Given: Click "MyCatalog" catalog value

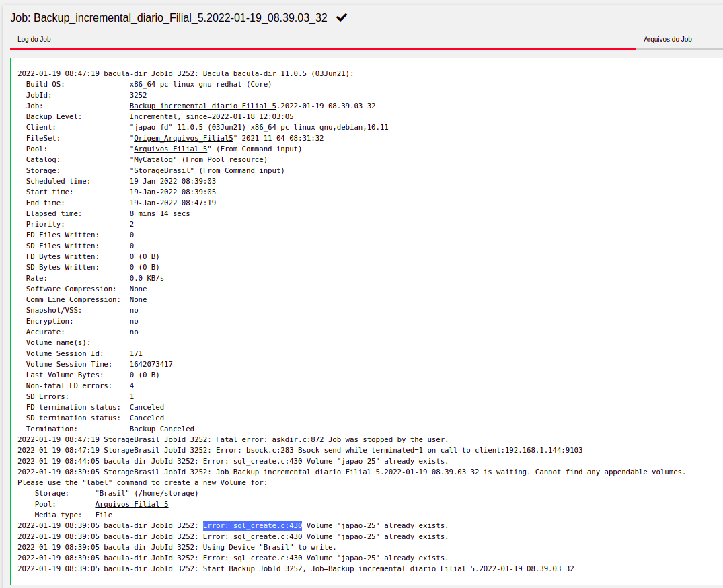Looking at the screenshot, I should [x=198, y=159].
